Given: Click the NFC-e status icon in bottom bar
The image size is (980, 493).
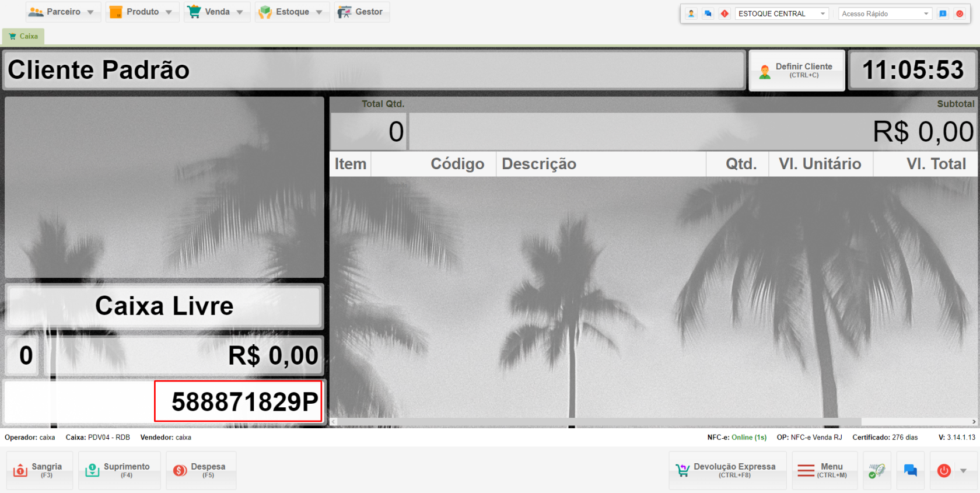Looking at the screenshot, I should click(877, 470).
